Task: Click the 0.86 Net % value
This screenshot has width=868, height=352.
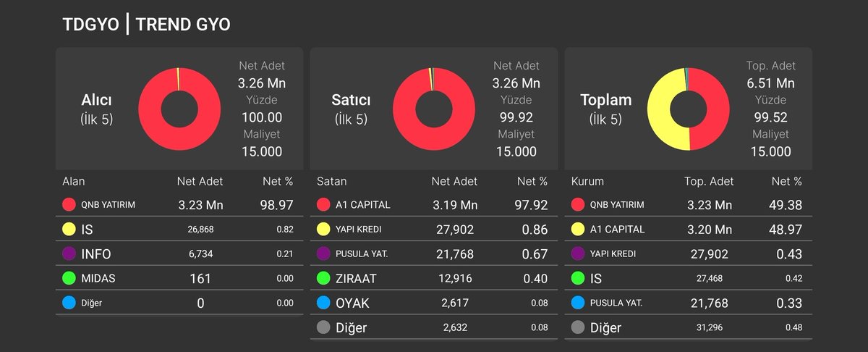Action: click(x=535, y=230)
